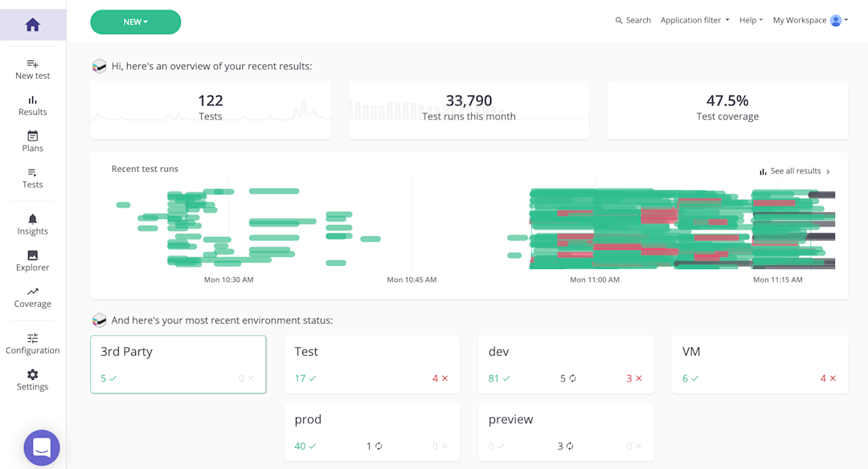The width and height of the screenshot is (868, 469).
Task: Click the search magnifier icon
Action: [619, 20]
